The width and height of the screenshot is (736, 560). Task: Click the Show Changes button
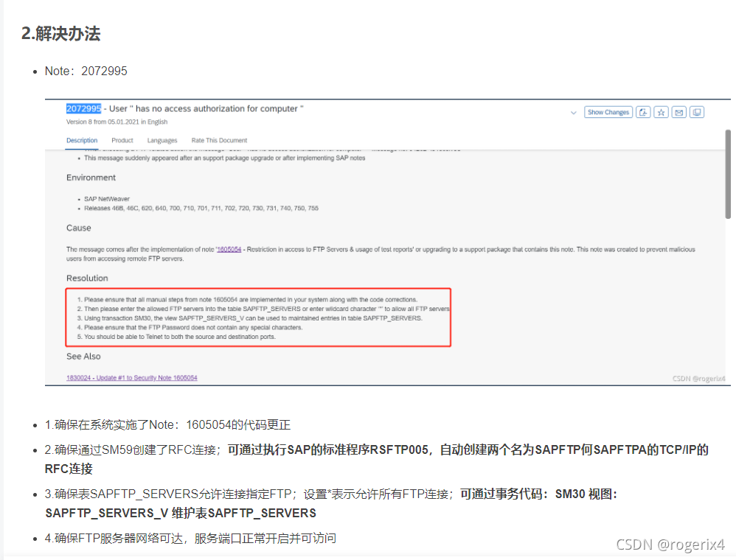tap(608, 112)
